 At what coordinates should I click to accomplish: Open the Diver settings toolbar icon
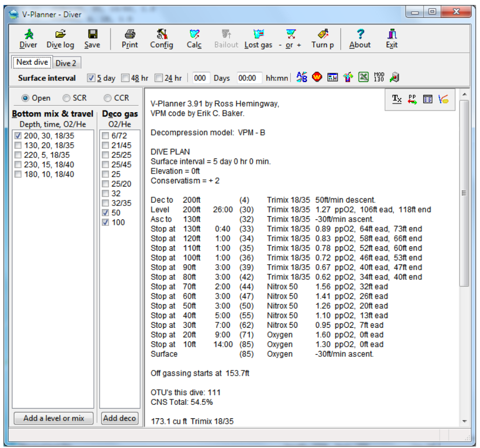(28, 38)
